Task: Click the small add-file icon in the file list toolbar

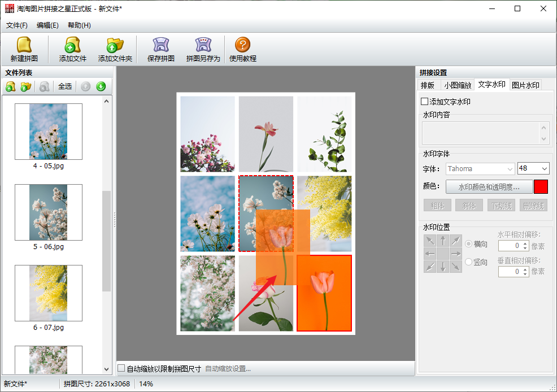Action: 11,86
